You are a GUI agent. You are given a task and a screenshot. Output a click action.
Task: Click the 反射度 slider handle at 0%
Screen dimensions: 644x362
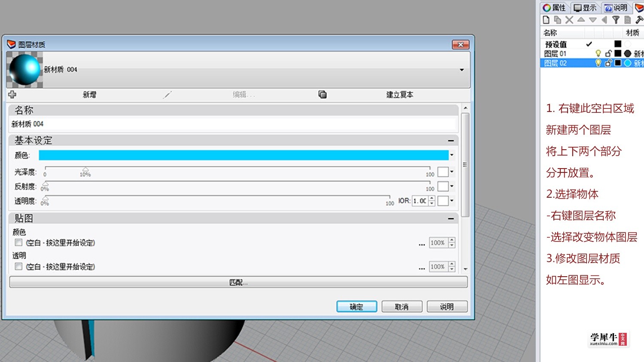46,184
